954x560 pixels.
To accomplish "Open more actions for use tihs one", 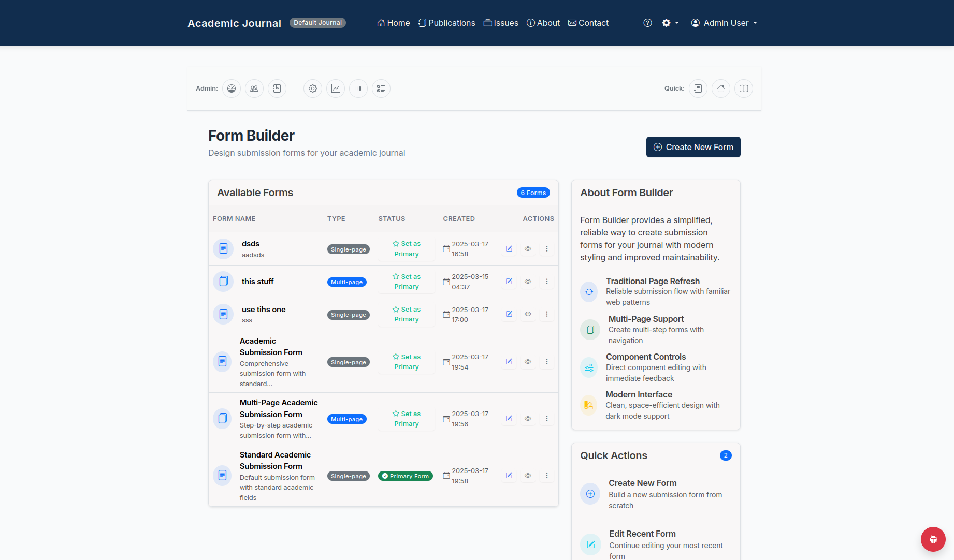I will click(546, 314).
